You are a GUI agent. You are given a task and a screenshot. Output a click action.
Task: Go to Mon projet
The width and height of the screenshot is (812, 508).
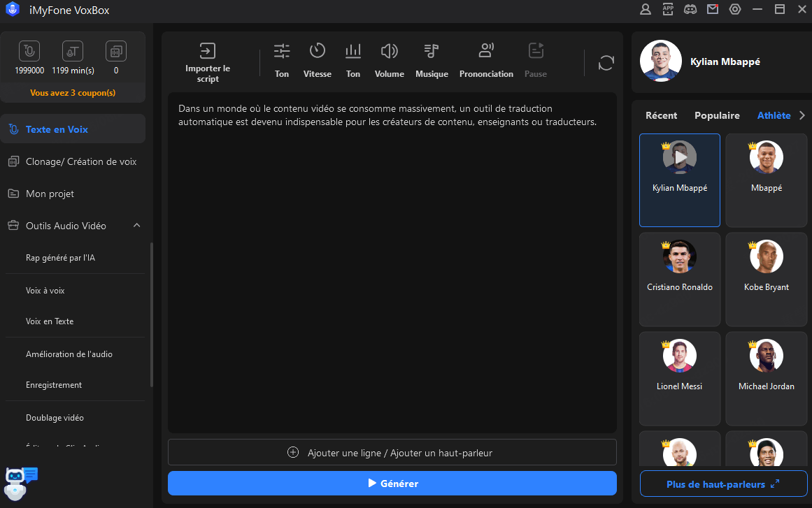click(73, 194)
